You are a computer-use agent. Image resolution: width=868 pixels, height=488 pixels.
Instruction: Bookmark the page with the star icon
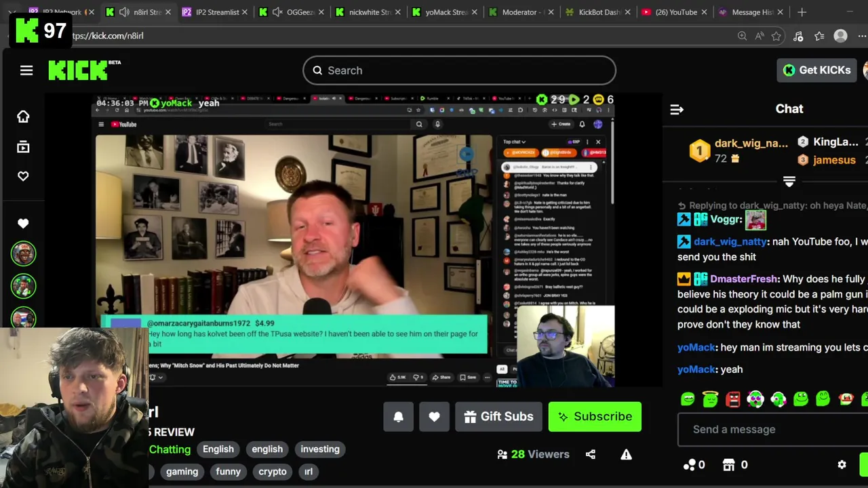tap(776, 36)
